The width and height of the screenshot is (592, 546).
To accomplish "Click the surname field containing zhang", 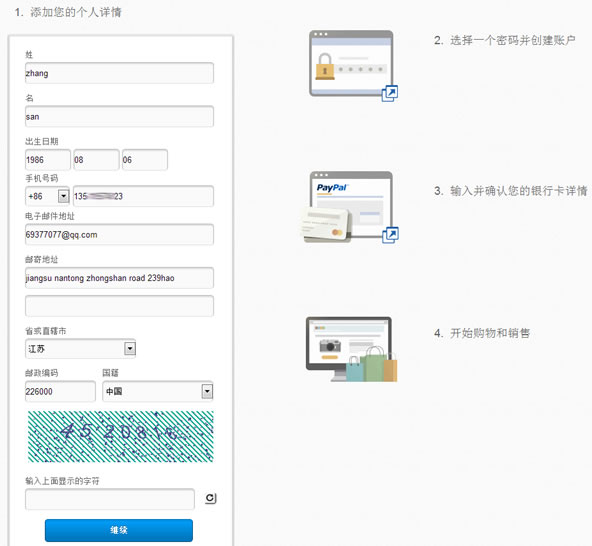I will pyautogui.click(x=119, y=73).
